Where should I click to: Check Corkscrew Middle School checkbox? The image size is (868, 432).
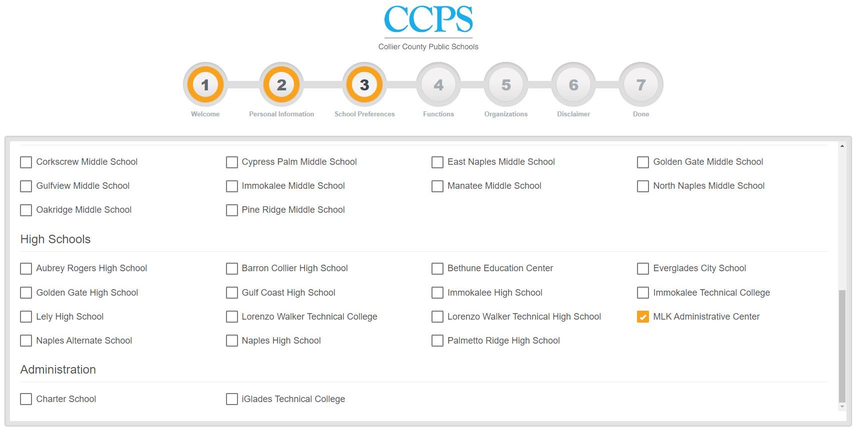26,162
